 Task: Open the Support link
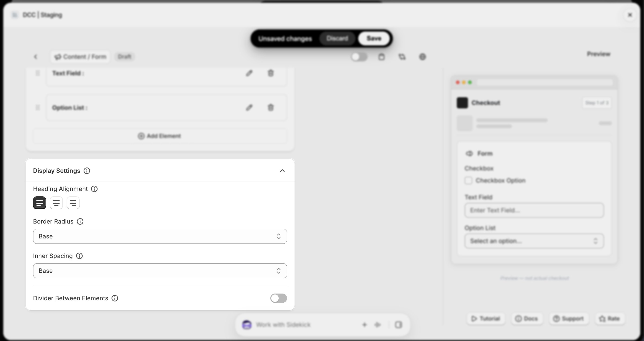coord(569,318)
